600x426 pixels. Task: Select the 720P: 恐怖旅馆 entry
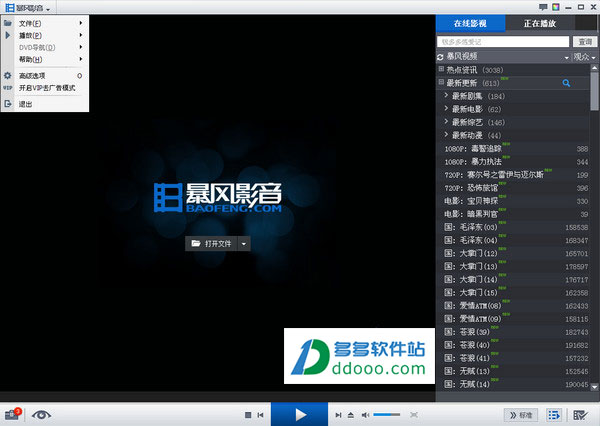click(x=513, y=188)
